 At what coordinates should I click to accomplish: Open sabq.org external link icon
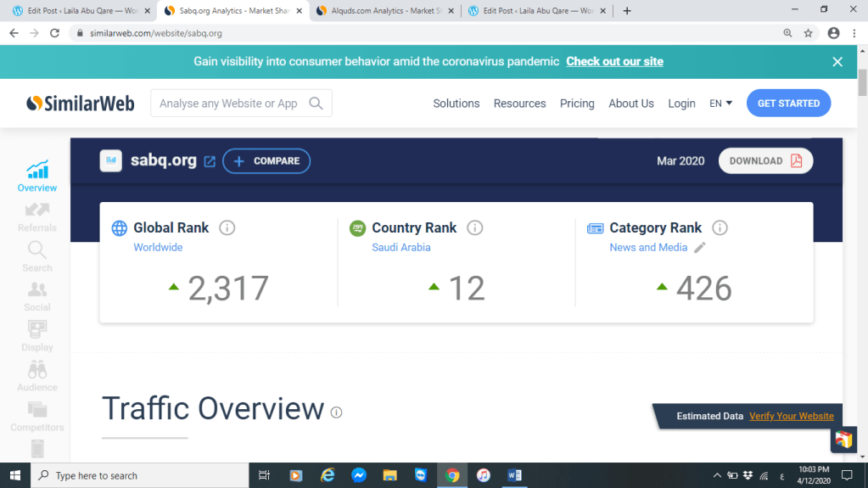click(x=210, y=161)
